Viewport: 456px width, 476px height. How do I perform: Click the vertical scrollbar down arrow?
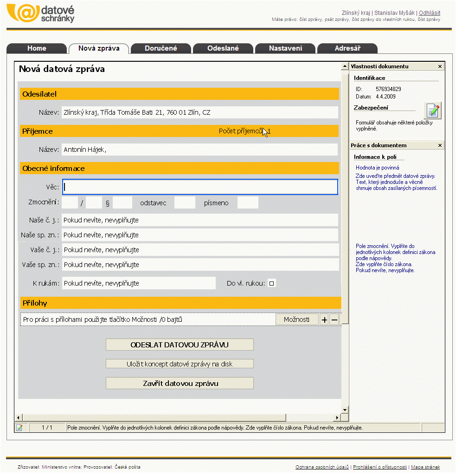click(345, 410)
